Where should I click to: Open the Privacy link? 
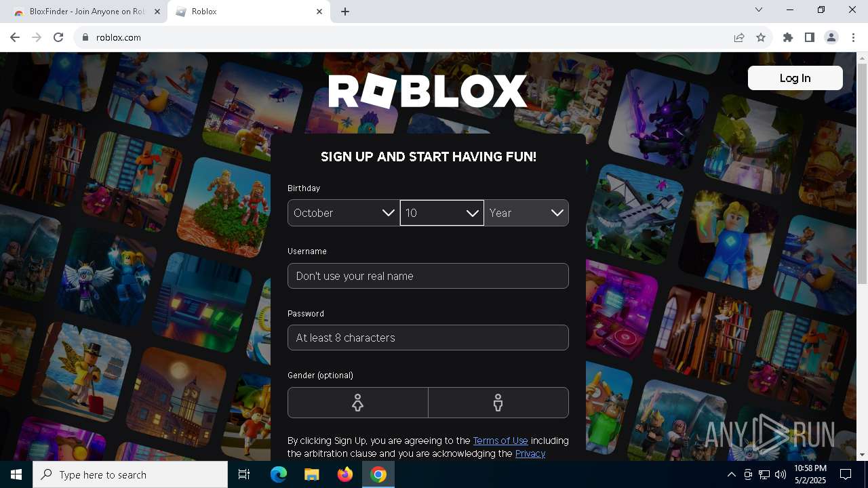[530, 453]
